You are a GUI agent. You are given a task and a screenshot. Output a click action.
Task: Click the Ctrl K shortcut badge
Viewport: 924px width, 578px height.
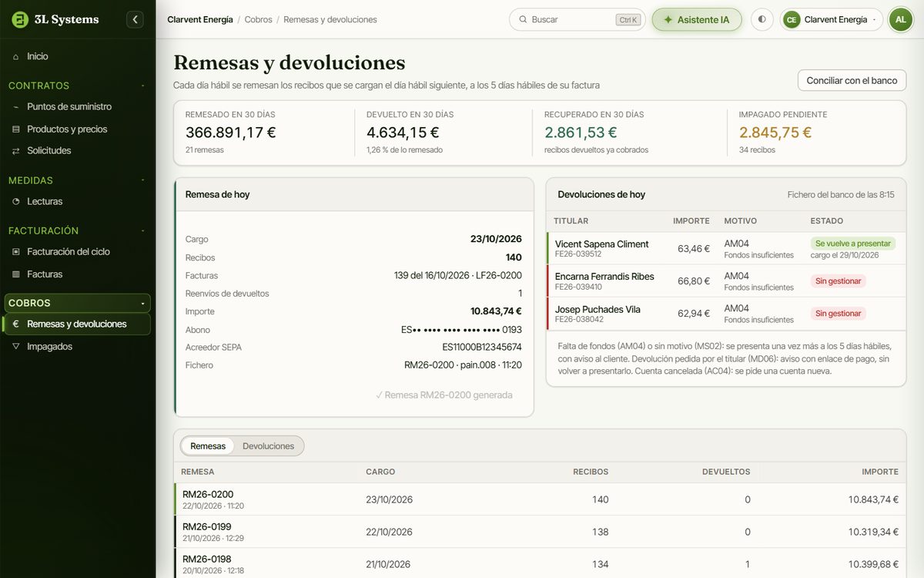628,20
